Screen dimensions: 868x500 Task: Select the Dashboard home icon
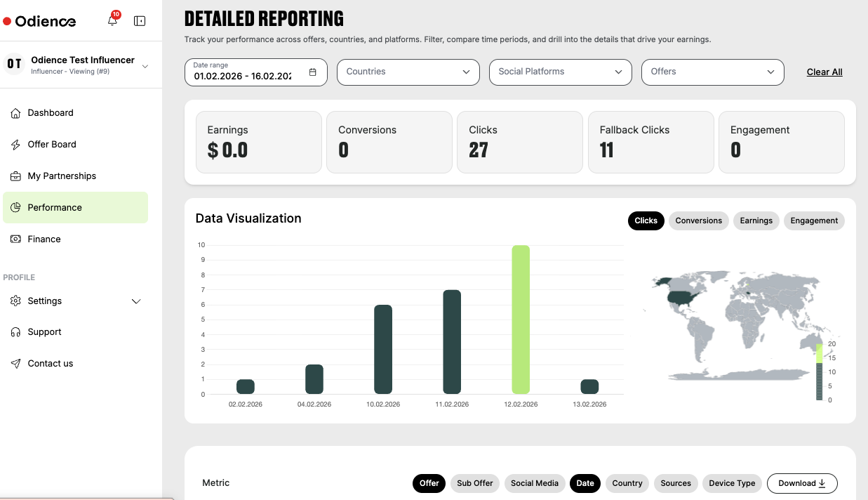pos(15,112)
